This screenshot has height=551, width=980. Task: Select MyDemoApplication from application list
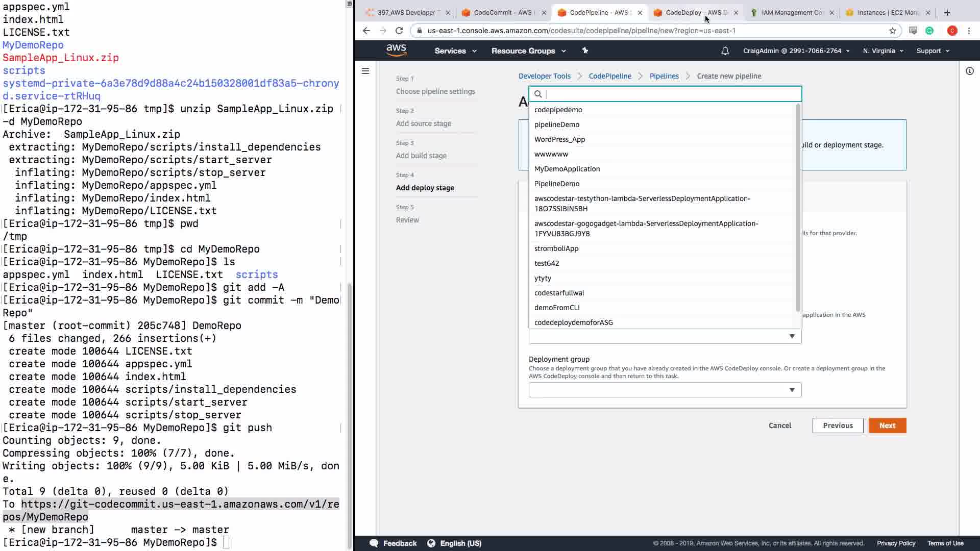point(567,169)
